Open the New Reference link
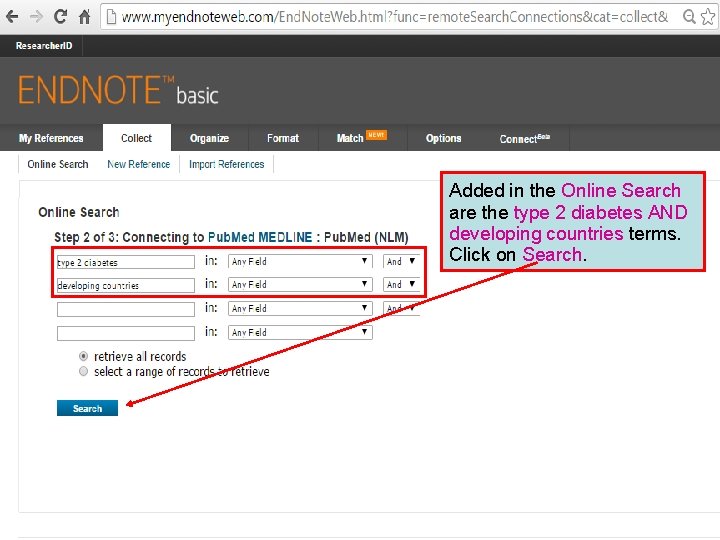 (x=139, y=164)
